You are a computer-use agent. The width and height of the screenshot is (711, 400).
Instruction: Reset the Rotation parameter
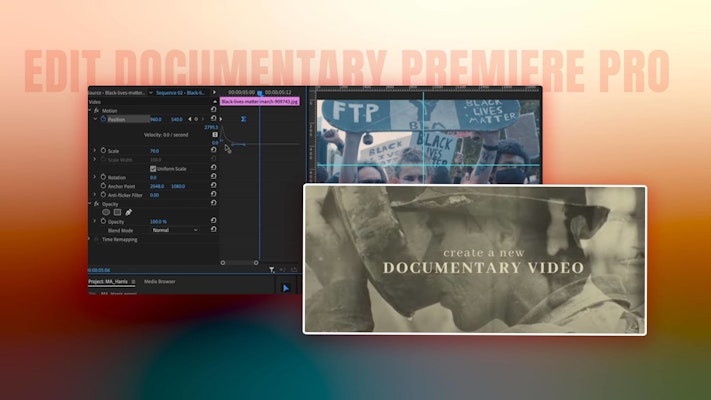click(213, 176)
